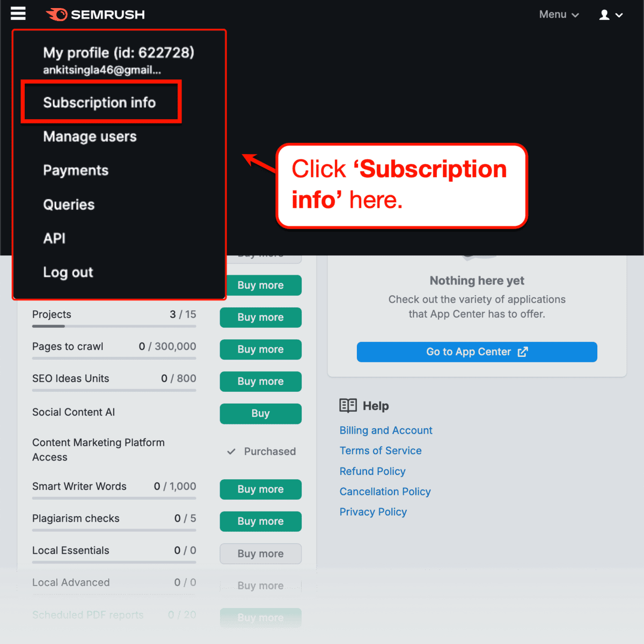Buy Social Content AI
Viewport: 644px width, 644px height.
click(260, 414)
